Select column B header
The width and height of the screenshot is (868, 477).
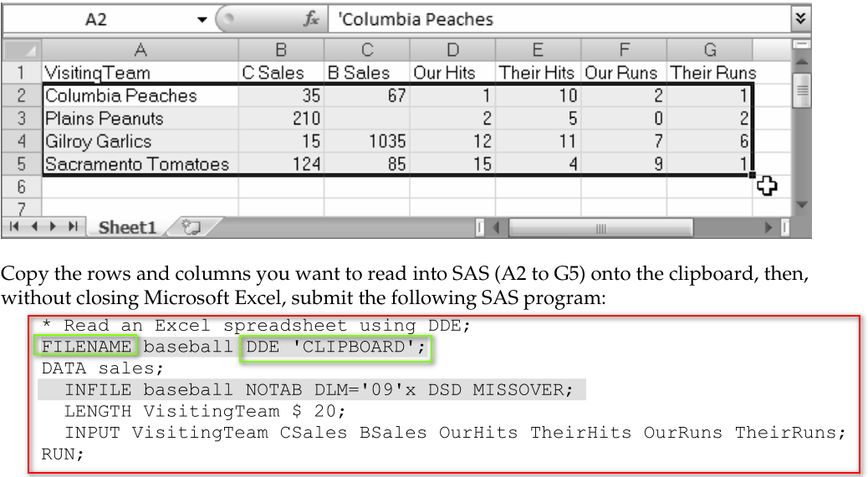281,50
